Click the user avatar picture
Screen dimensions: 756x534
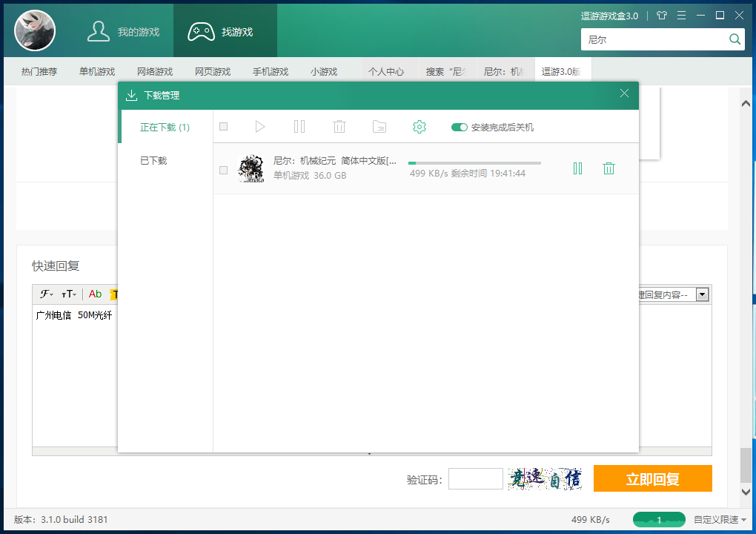click(x=35, y=30)
